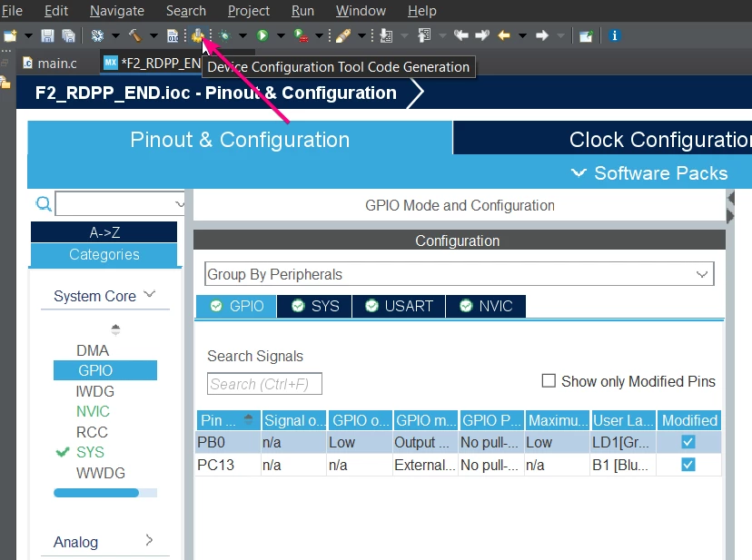Open the Window menu

pos(361,11)
